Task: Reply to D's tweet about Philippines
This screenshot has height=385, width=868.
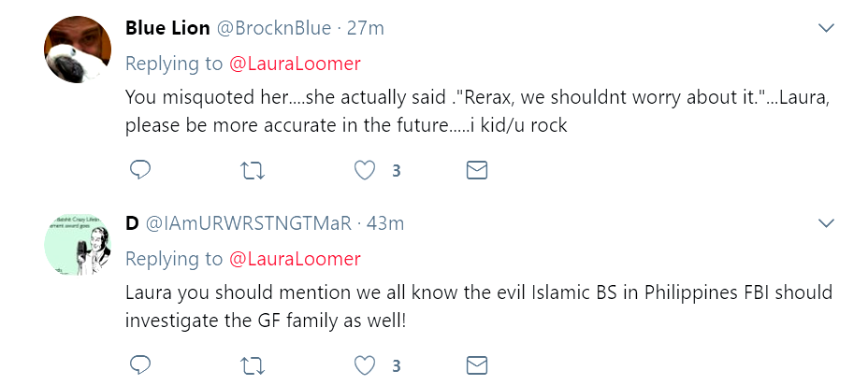Action: pos(140,364)
